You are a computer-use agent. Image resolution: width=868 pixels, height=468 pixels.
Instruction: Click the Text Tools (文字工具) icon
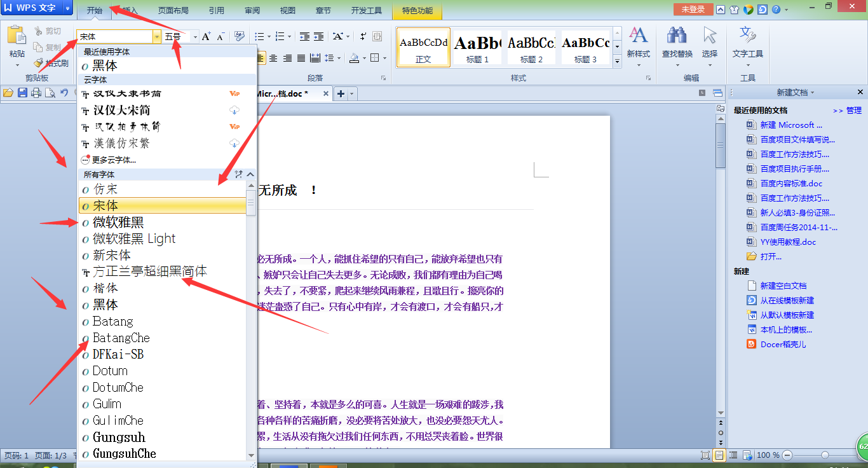point(748,36)
